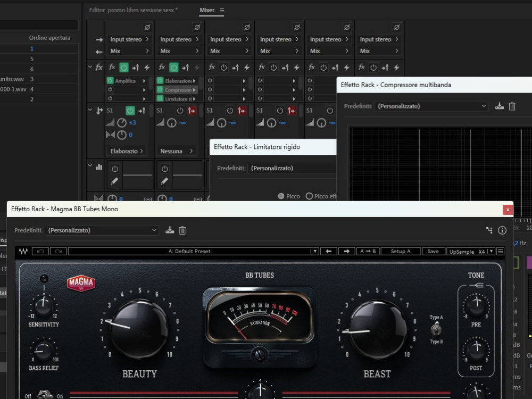532x399 pixels.
Task: Toggle the first channel's green fx power button
Action: (x=124, y=68)
